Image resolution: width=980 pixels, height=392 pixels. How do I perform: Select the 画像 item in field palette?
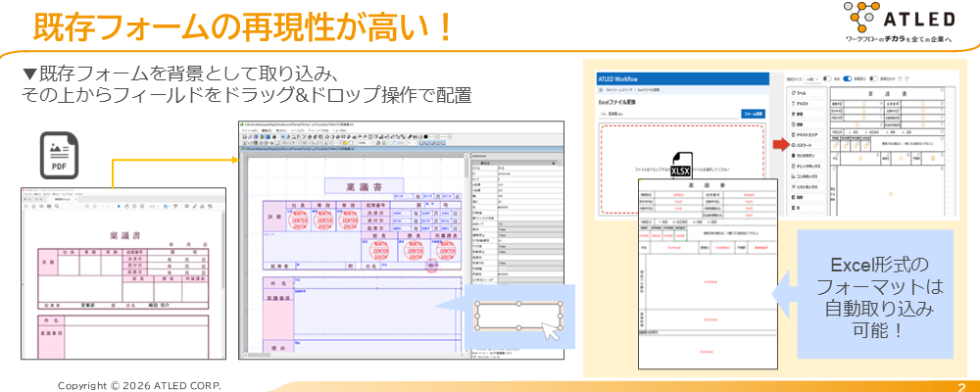click(x=808, y=198)
